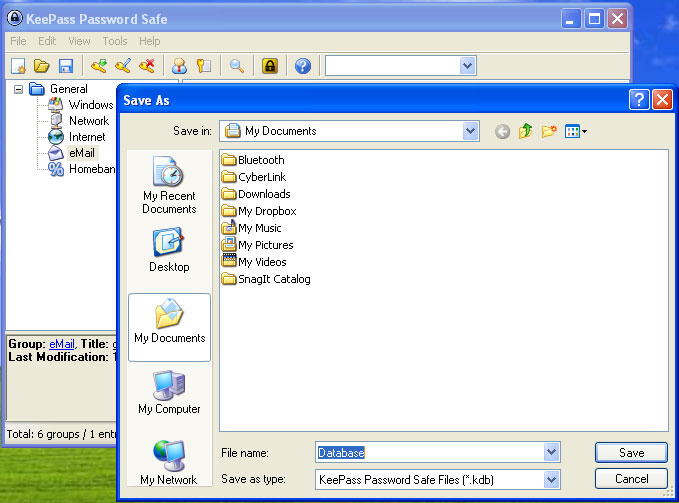Click My Network in the places bar

[x=169, y=462]
